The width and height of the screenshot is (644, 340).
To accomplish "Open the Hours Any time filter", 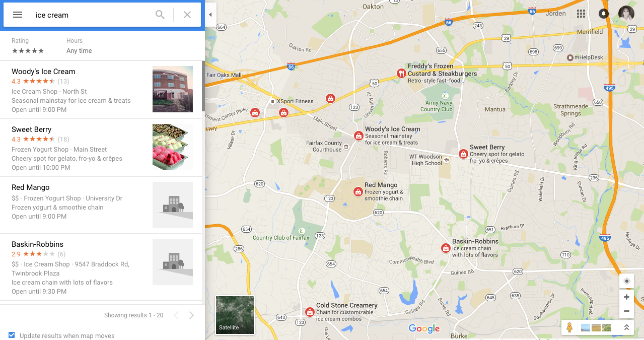I will pyautogui.click(x=79, y=46).
